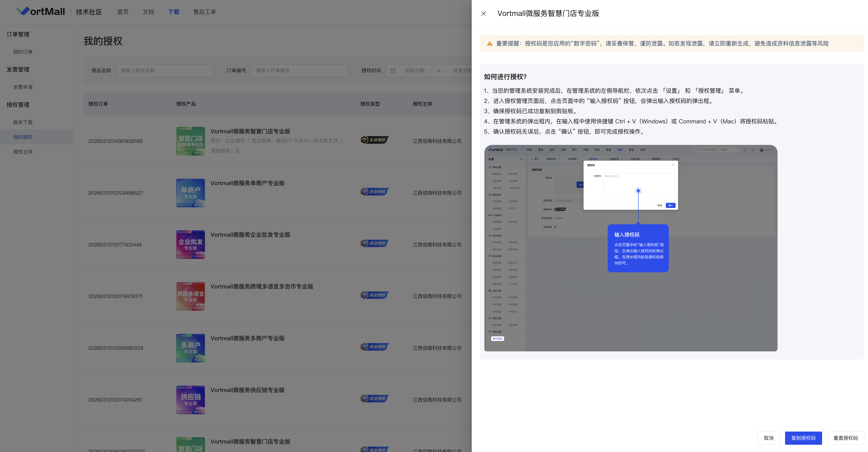Viewport: 868px width, 452px height.
Task: Focus the 商品名称 input field
Action: pos(165,71)
